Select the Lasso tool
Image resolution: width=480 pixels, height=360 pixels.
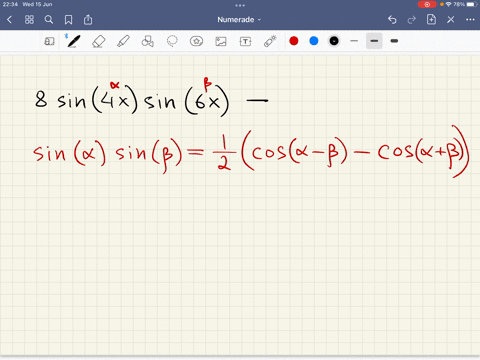pyautogui.click(x=172, y=41)
